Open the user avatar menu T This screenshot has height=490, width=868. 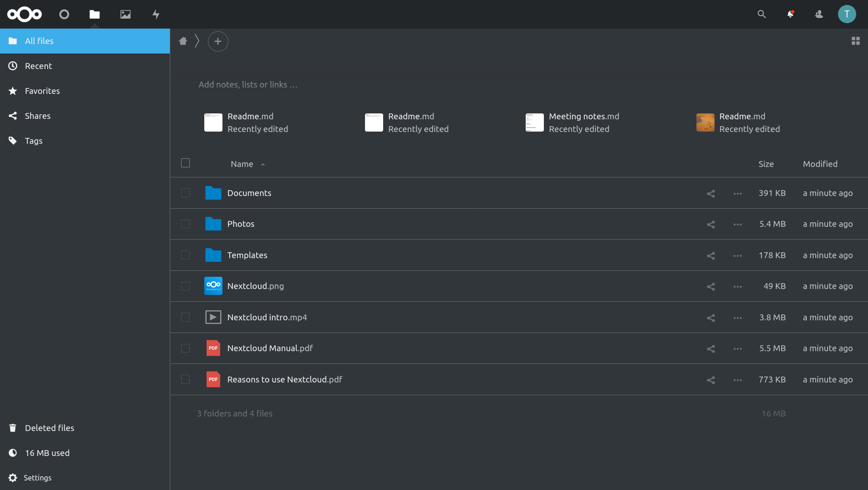click(x=847, y=14)
